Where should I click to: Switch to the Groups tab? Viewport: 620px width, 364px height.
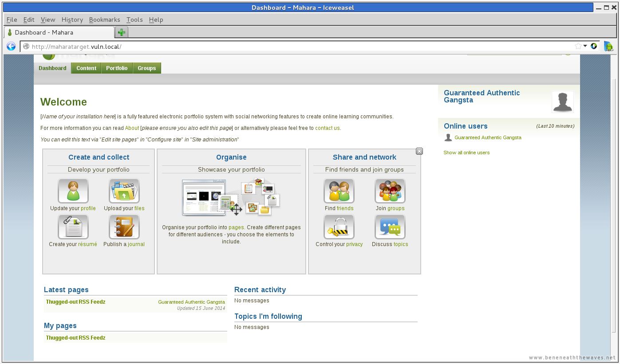pos(147,68)
